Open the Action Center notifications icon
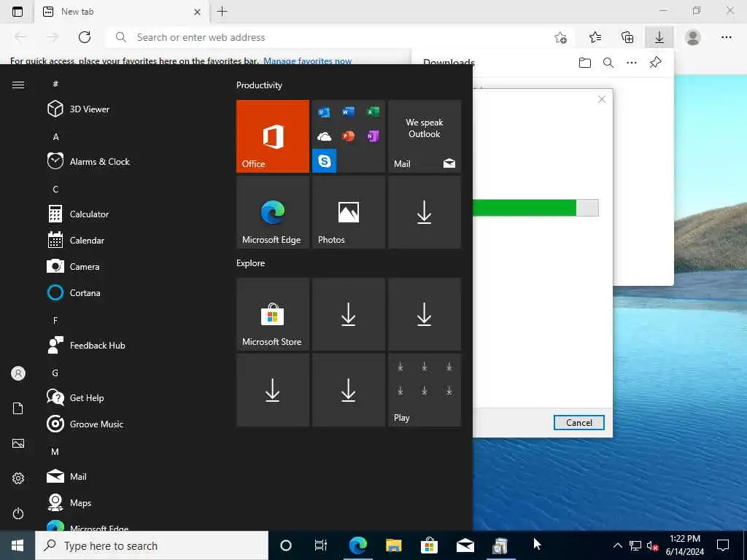 coord(723,545)
